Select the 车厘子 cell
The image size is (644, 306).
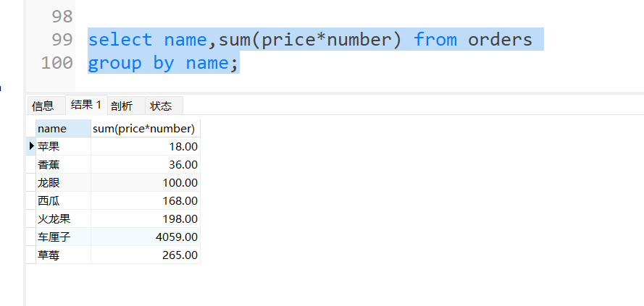[63, 237]
